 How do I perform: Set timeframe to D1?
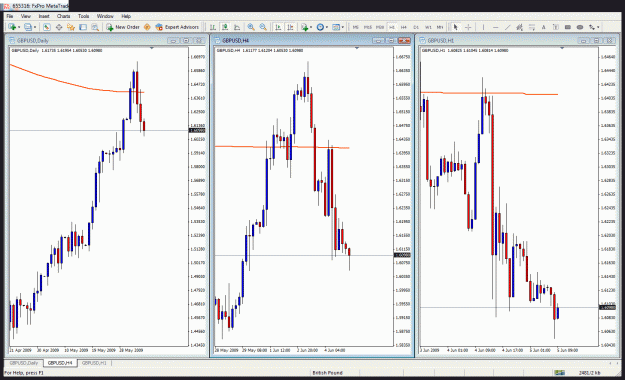(416, 27)
